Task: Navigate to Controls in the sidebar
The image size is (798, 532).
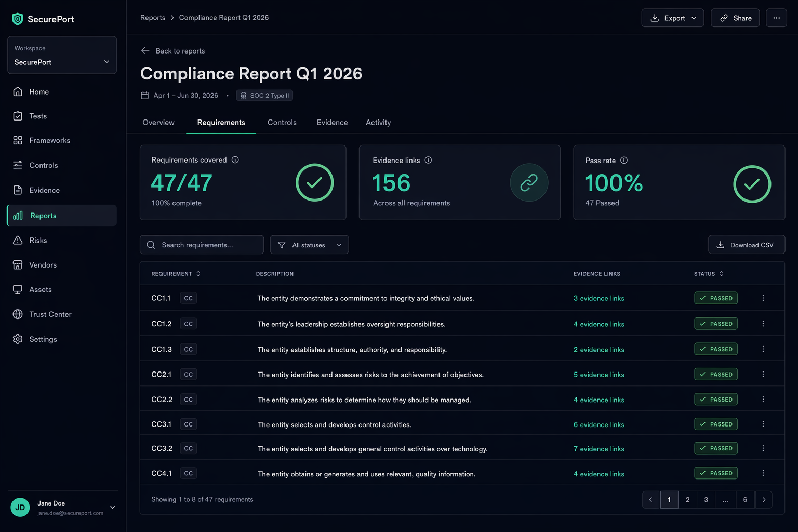Action: 62,165
